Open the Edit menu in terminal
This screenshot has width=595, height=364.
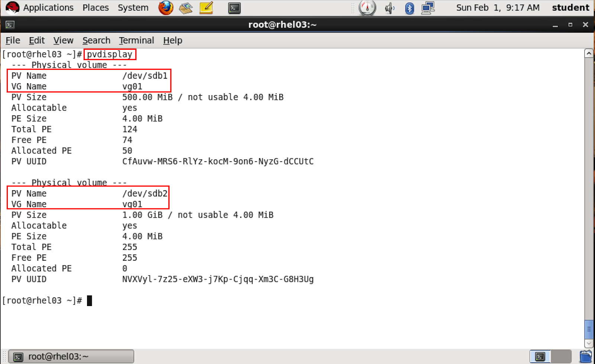[x=36, y=40]
